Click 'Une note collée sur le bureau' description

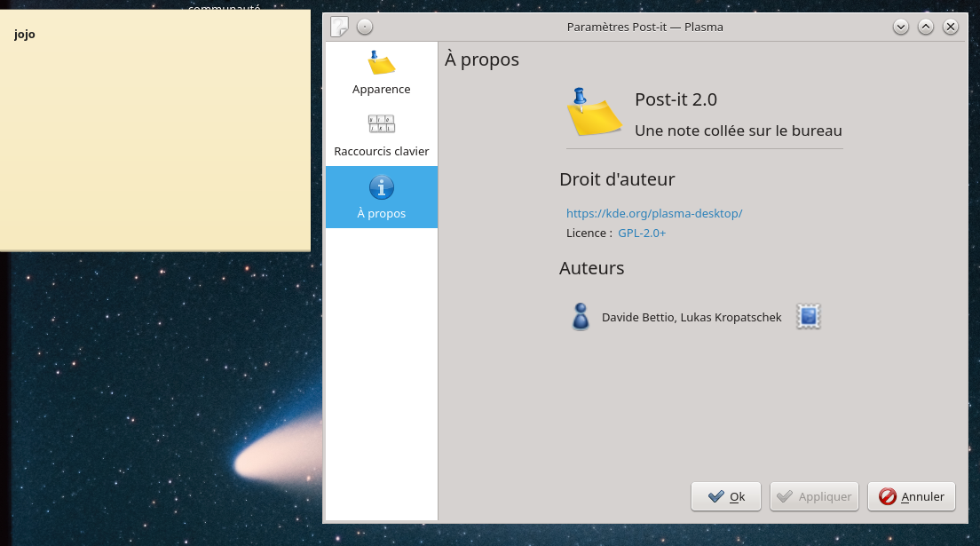pos(739,131)
